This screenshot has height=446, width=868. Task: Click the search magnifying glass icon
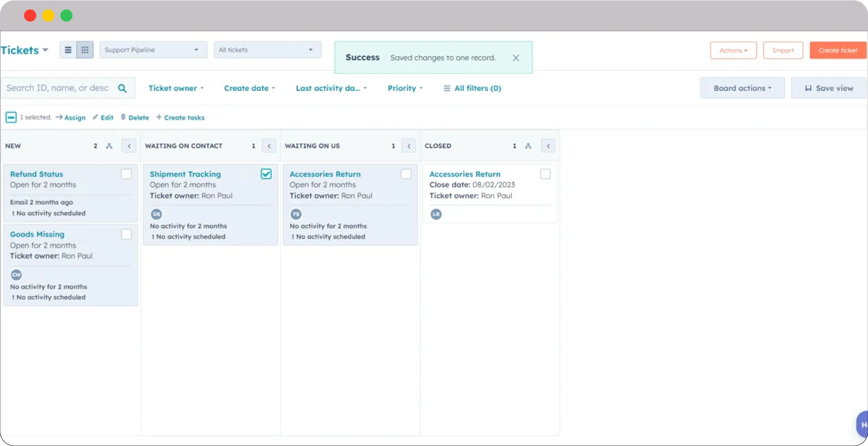[123, 88]
